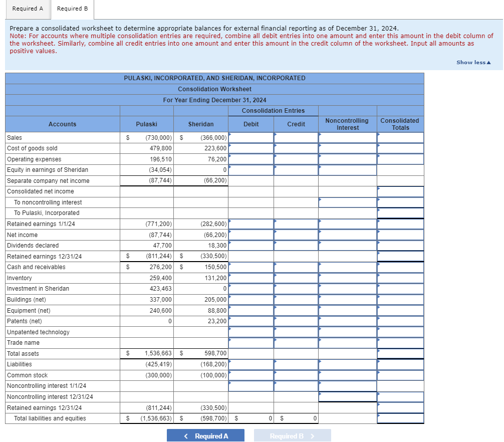Click the Sales debit entry field
The image size is (504, 442).
pos(251,138)
